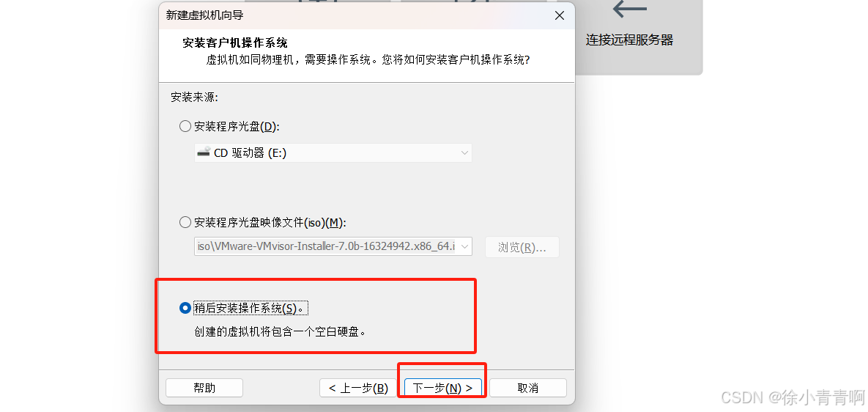Cancel the wizard with 取消
The image size is (868, 412).
pos(527,389)
